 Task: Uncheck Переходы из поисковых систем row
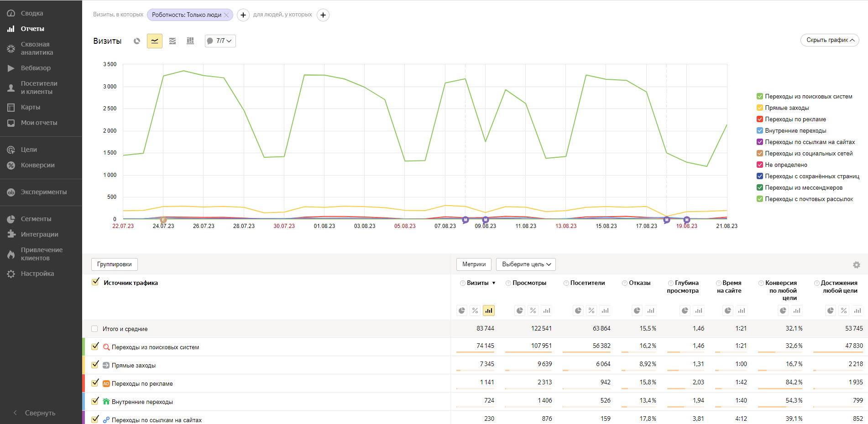click(95, 346)
